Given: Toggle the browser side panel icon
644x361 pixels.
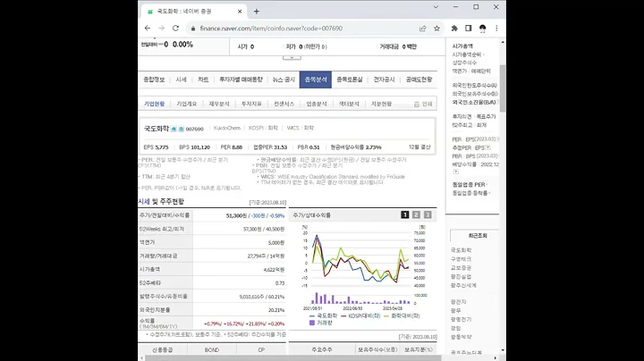Looking at the screenshot, I should 468,29.
